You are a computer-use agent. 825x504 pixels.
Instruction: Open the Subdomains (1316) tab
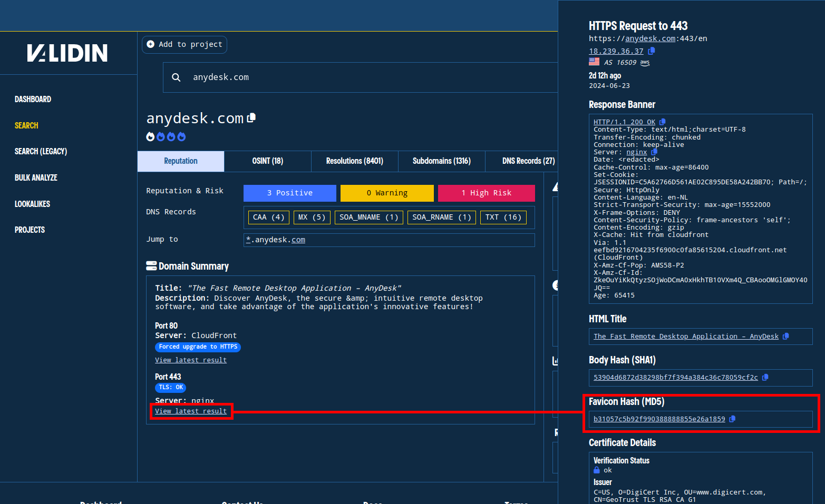pos(442,161)
